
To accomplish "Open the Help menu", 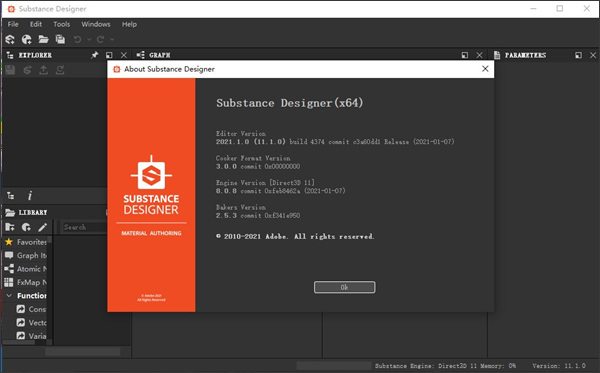I will 129,24.
